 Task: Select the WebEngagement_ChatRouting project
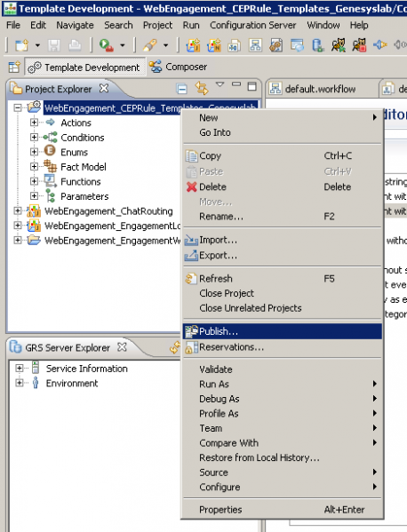coord(108,211)
